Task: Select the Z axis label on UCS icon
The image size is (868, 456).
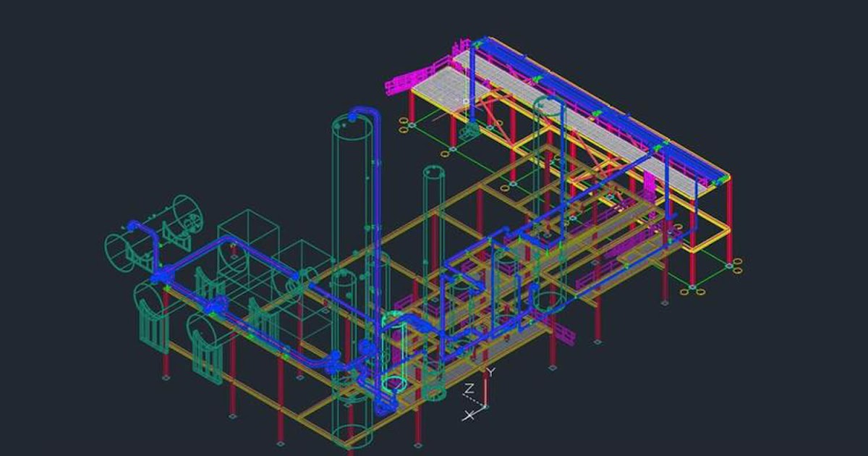Action: click(470, 389)
